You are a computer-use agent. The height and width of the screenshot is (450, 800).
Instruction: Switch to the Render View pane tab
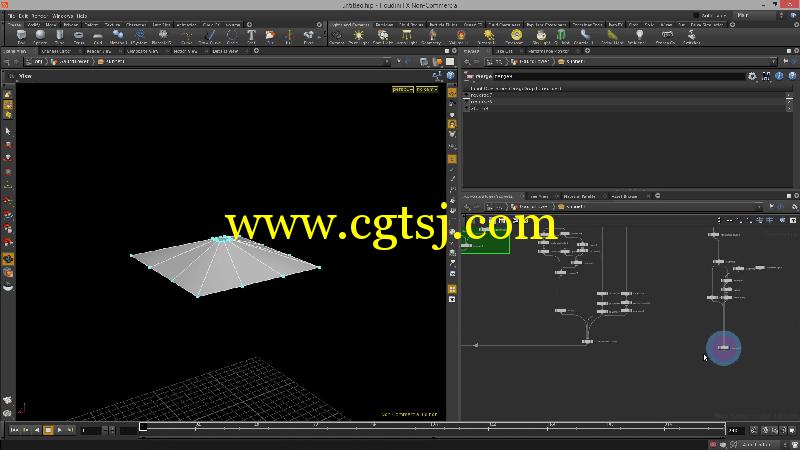[x=99, y=51]
